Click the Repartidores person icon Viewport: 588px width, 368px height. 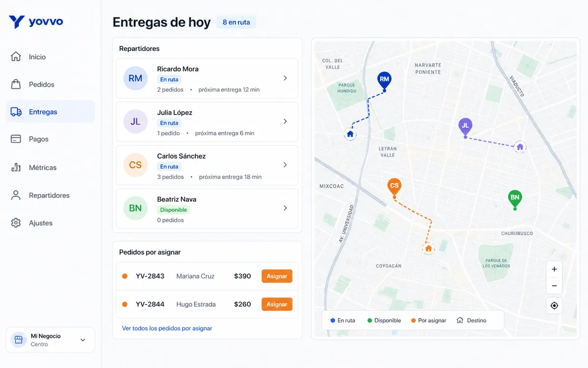(16, 195)
